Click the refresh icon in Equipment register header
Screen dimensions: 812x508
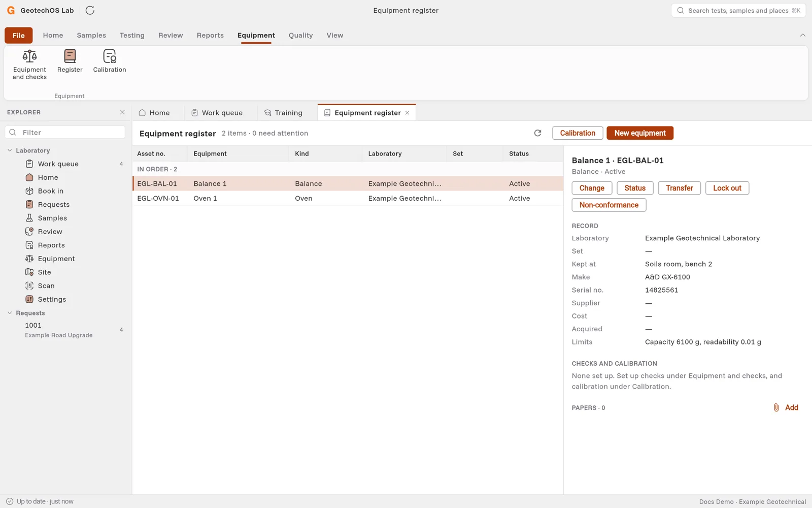[537, 133]
